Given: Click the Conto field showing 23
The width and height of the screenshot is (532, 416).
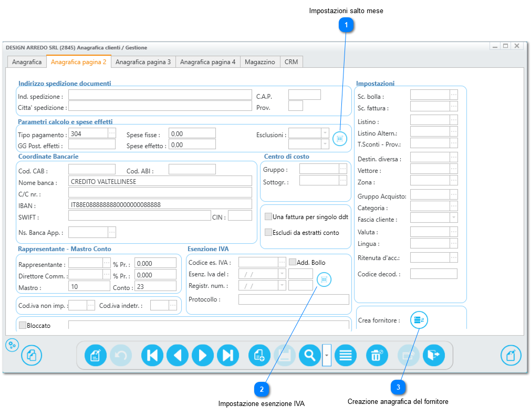Looking at the screenshot, I should 155,286.
